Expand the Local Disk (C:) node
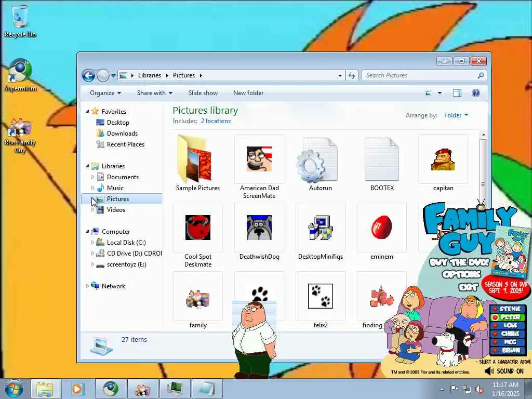 point(92,242)
